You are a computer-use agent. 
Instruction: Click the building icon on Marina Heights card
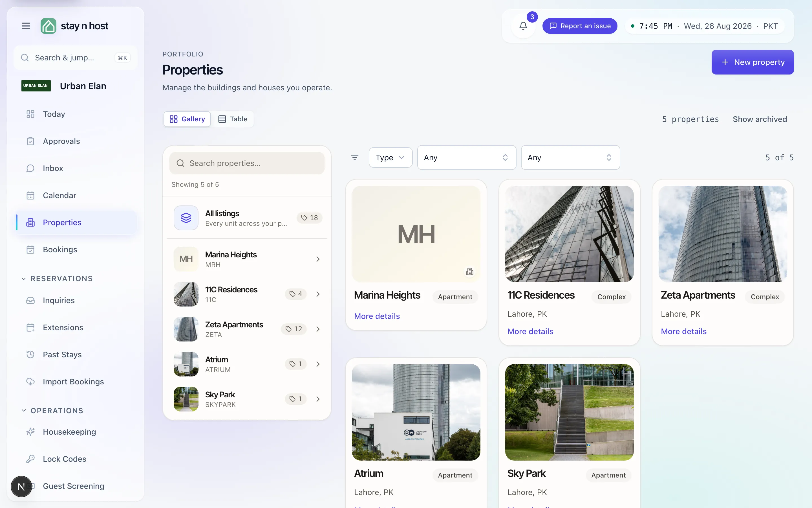pyautogui.click(x=469, y=271)
